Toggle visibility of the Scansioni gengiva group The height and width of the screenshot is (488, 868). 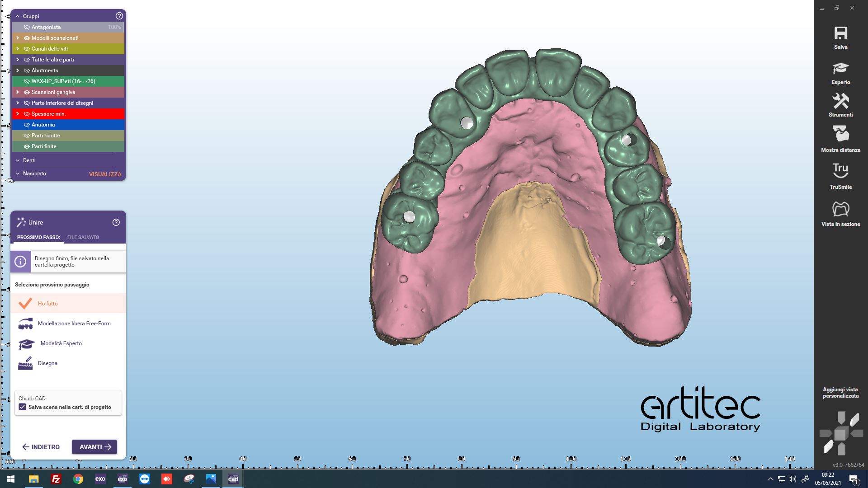27,92
